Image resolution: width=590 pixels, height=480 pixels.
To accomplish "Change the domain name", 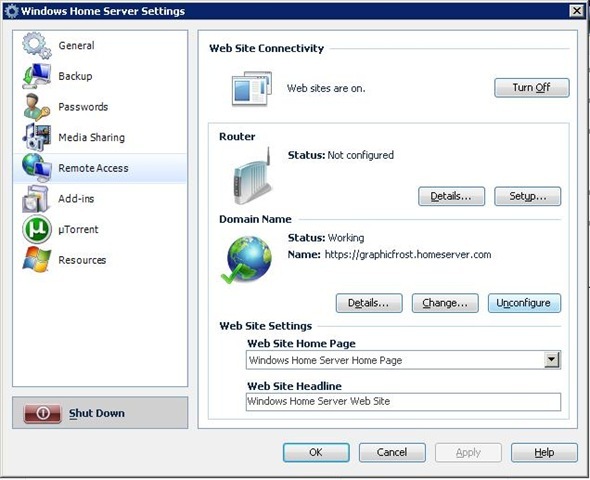I will click(445, 303).
